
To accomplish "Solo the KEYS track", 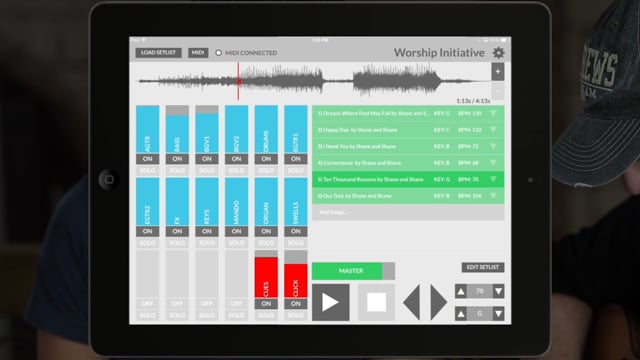I will (207, 243).
